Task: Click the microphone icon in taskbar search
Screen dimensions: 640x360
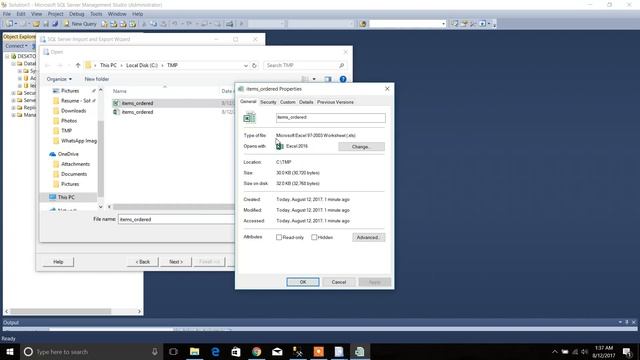Action: coord(155,351)
